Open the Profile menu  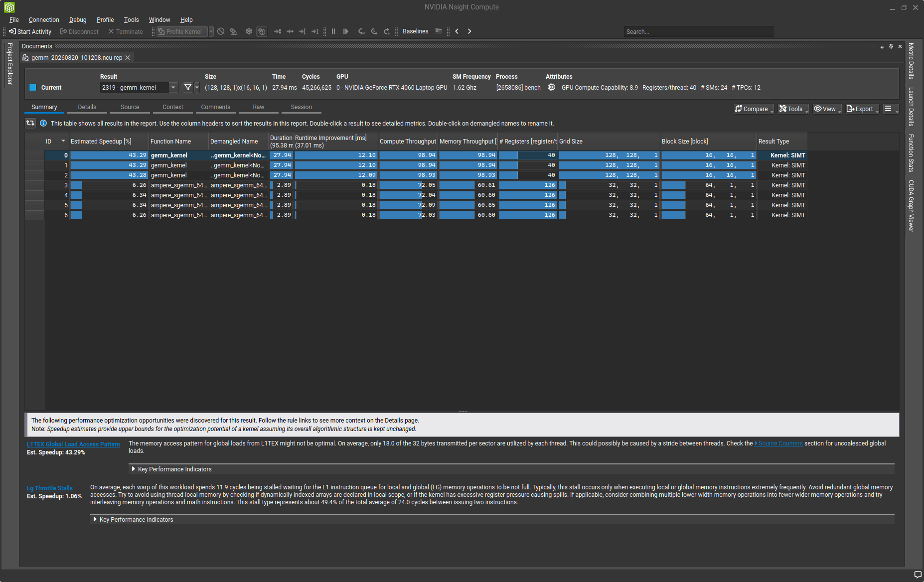click(105, 20)
